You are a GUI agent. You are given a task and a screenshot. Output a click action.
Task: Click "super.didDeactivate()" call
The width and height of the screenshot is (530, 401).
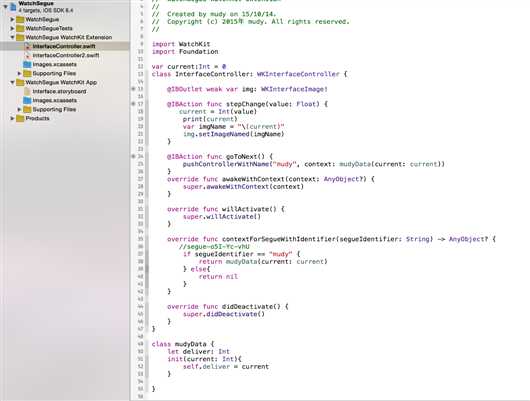point(224,314)
